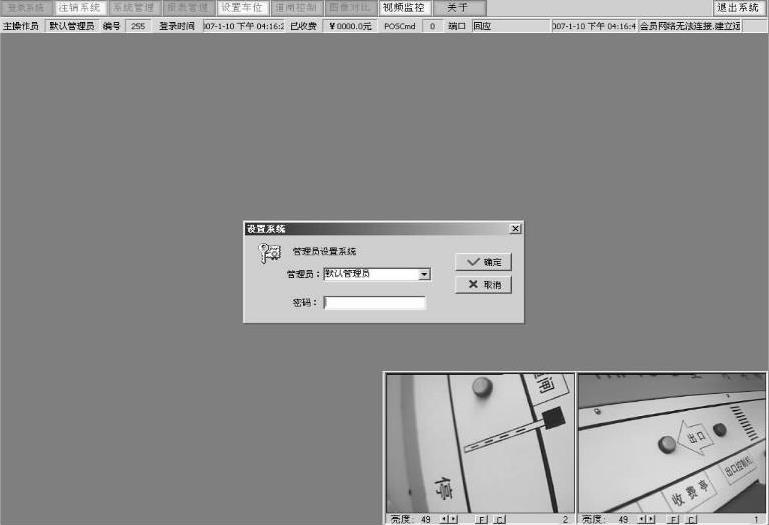Click the 会员网络无法连接 status message
Screen dimensions: 769x525
690,26
